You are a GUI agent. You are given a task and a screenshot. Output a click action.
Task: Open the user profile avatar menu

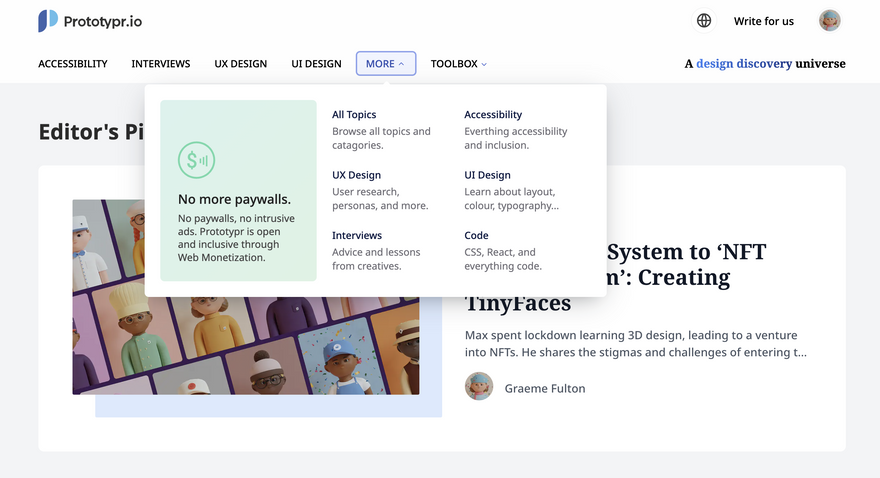click(x=829, y=21)
